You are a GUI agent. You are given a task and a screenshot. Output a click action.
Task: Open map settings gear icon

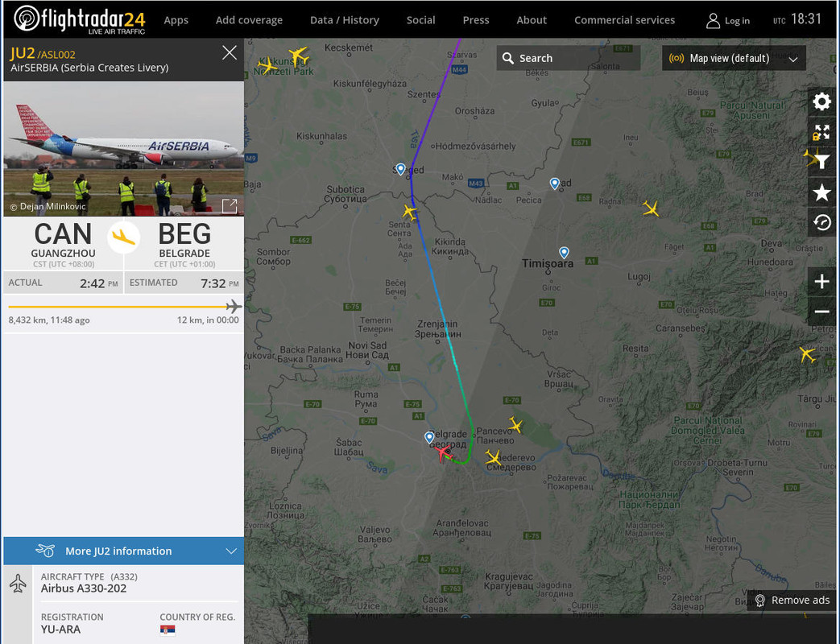pyautogui.click(x=821, y=101)
